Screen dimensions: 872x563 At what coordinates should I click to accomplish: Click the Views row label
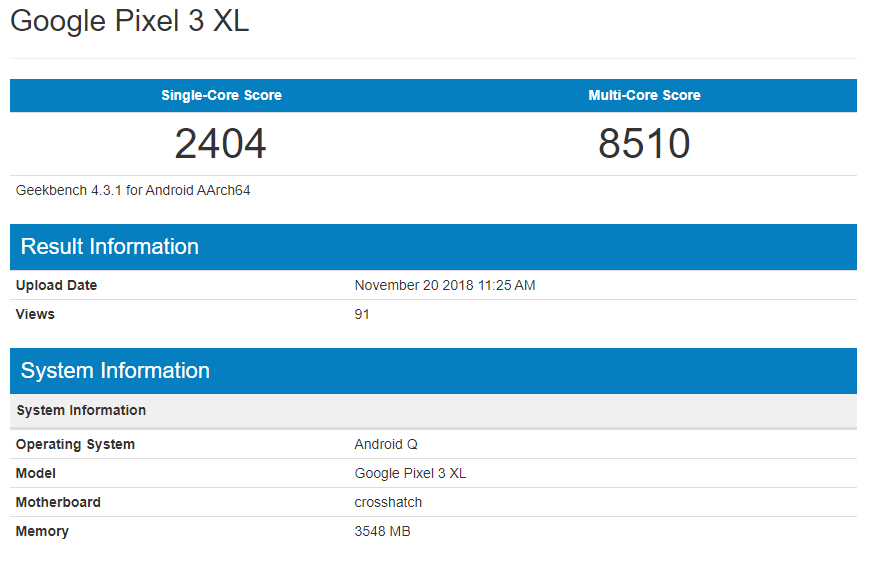36,314
